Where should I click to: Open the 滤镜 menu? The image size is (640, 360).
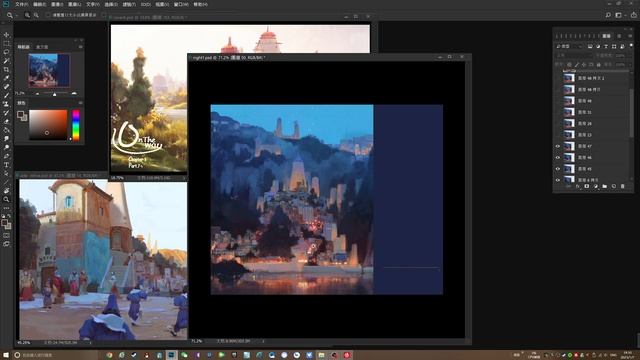pos(129,4)
